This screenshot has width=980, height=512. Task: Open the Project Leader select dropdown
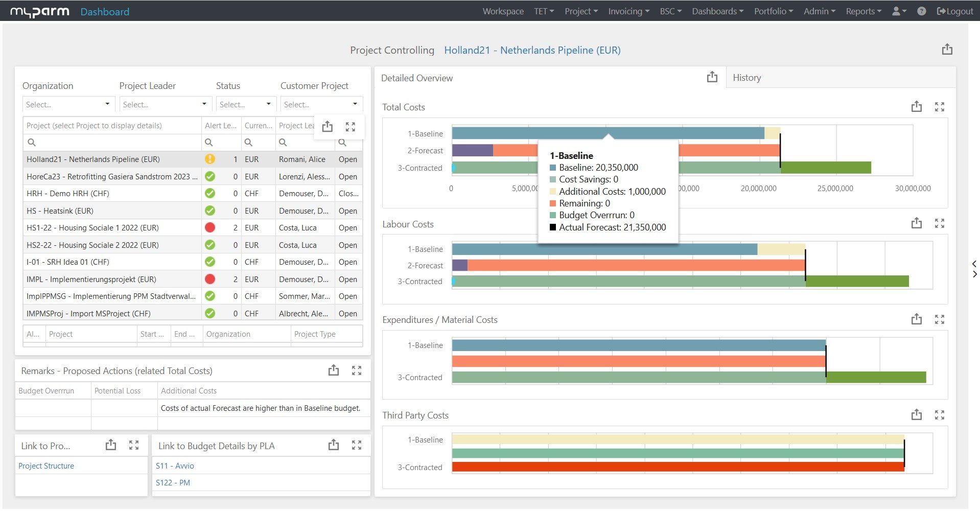pyautogui.click(x=165, y=104)
